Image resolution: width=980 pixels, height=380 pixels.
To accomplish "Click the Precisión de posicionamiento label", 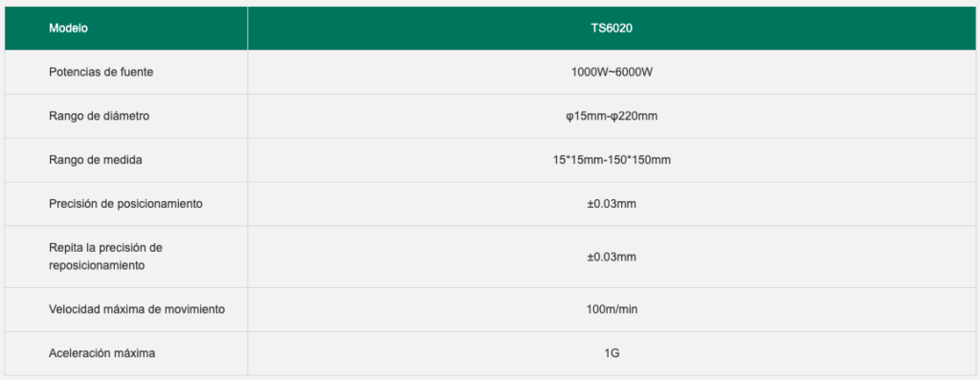I will pyautogui.click(x=125, y=204).
